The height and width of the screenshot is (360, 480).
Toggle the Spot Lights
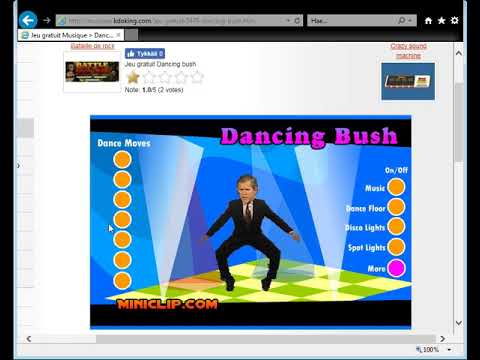[396, 247]
